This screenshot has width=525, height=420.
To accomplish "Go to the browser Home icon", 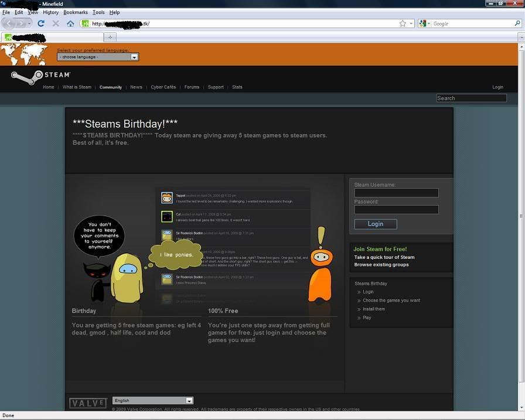I will pos(70,23).
